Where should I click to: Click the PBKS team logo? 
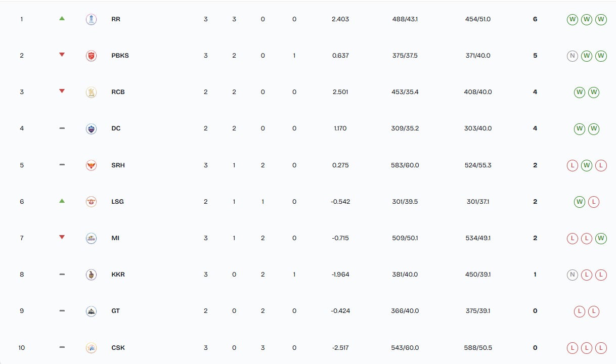(x=91, y=56)
